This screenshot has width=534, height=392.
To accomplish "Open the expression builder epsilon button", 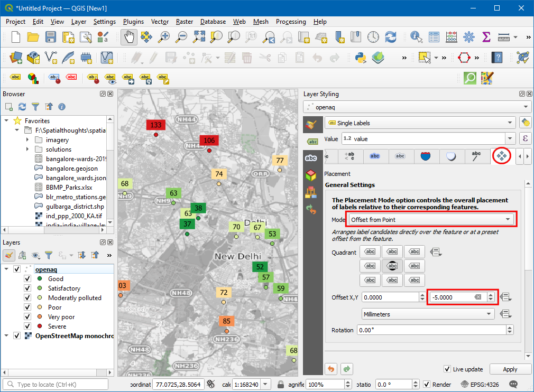I will pos(526,138).
